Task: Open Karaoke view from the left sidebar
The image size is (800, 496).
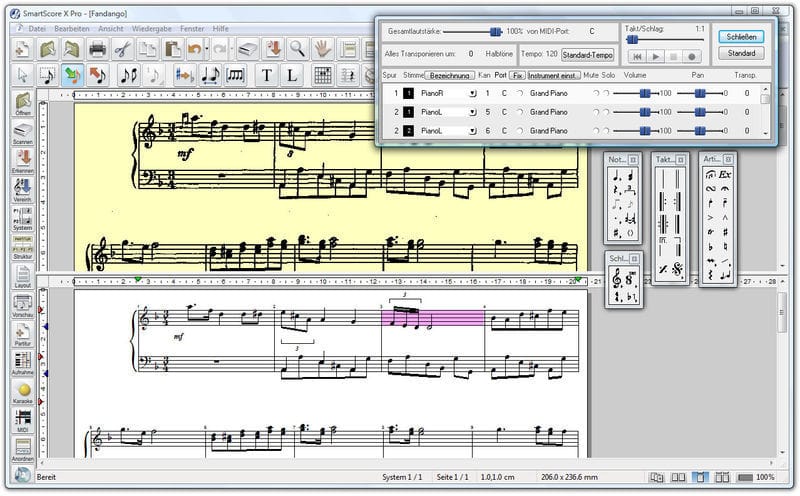Action: (x=23, y=391)
